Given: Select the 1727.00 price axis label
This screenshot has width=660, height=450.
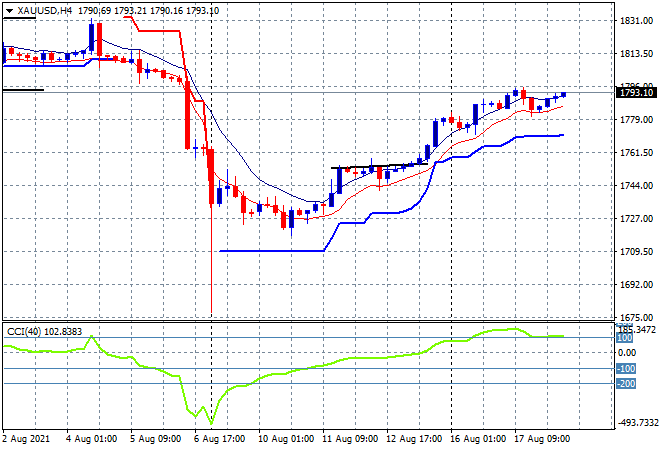Looking at the screenshot, I should tap(636, 219).
